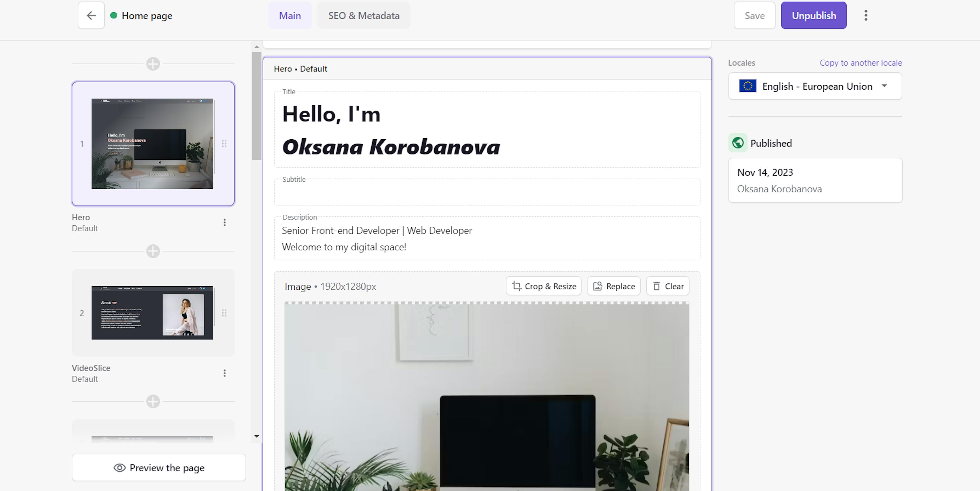Switch to the SEO & Metadata tab
The height and width of the screenshot is (491, 980).
pos(364,16)
